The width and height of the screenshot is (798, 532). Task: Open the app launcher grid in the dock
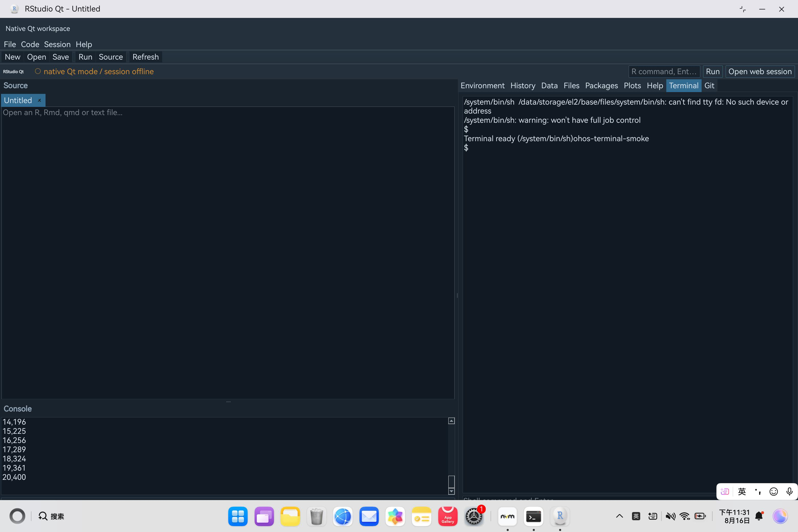coord(238,516)
